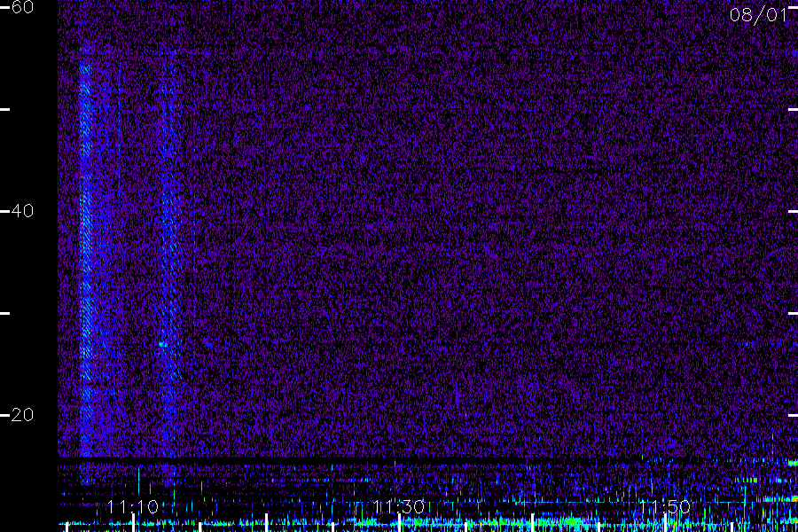The width and height of the screenshot is (798, 532).
Task: Click the 08/01 date label
Action: (758, 15)
